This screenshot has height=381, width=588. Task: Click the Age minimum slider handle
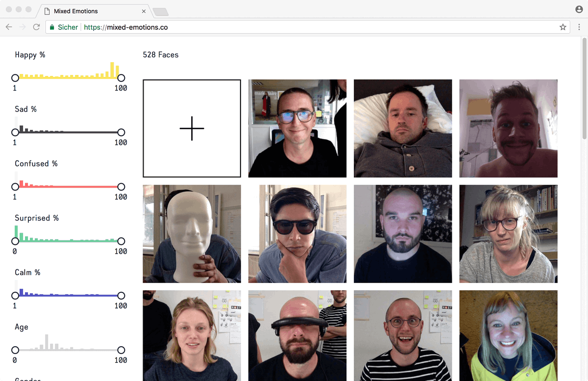(15, 350)
